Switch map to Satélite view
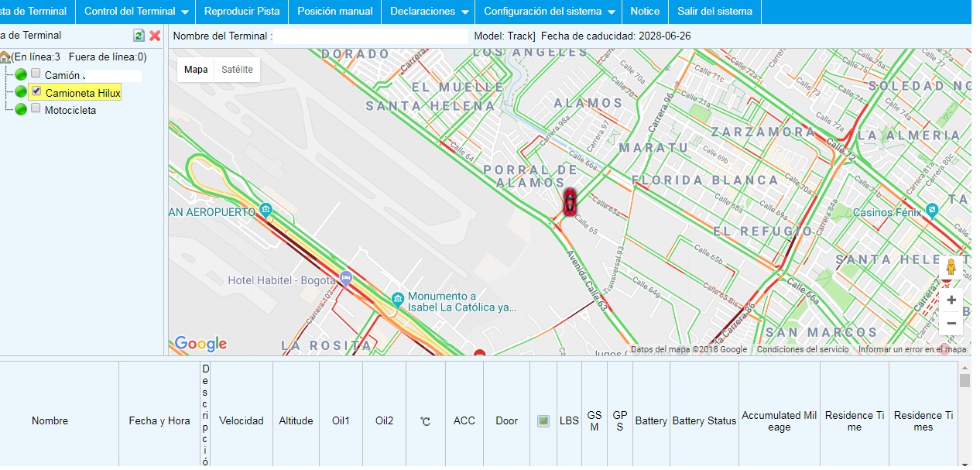 click(x=237, y=70)
